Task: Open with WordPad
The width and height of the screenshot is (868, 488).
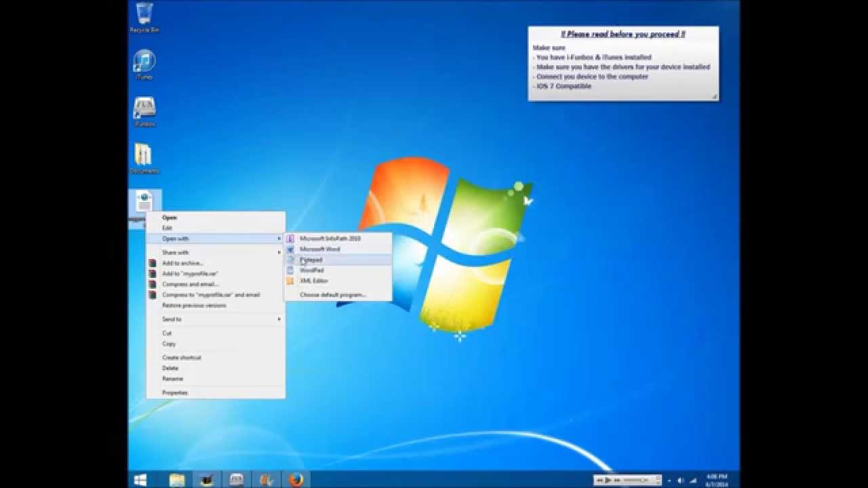Action: click(338, 270)
